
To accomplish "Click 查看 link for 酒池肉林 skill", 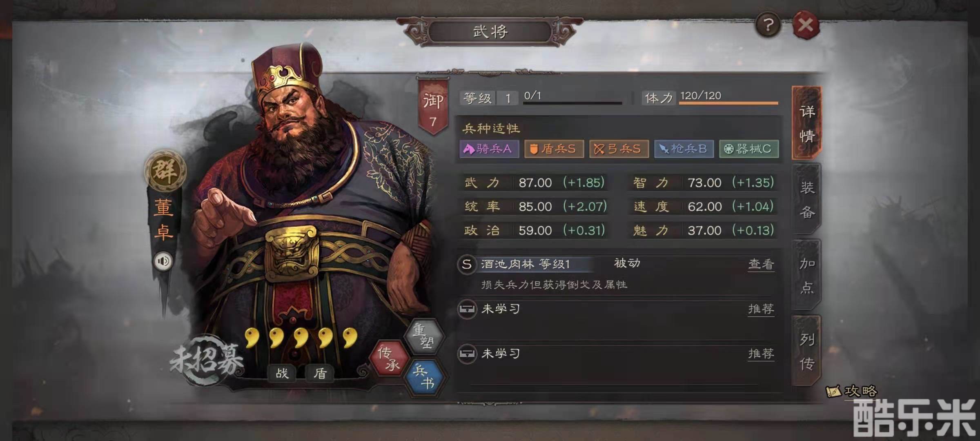I will (x=761, y=264).
